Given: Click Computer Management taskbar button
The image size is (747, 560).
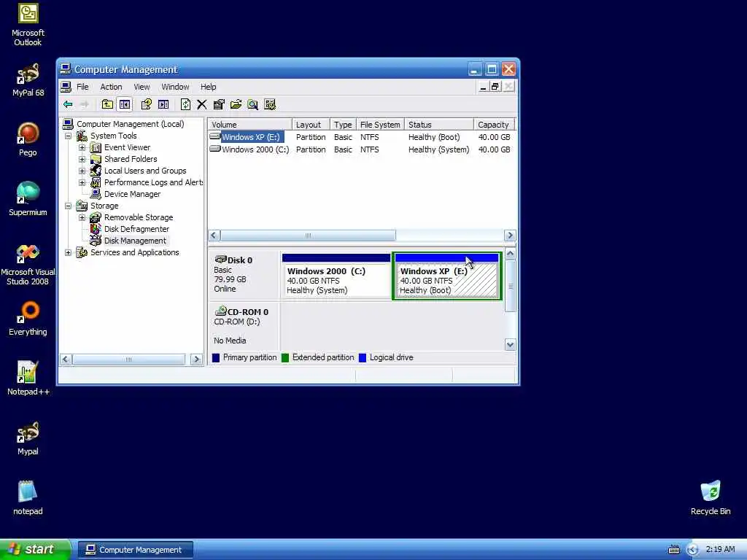Looking at the screenshot, I should (x=135, y=550).
